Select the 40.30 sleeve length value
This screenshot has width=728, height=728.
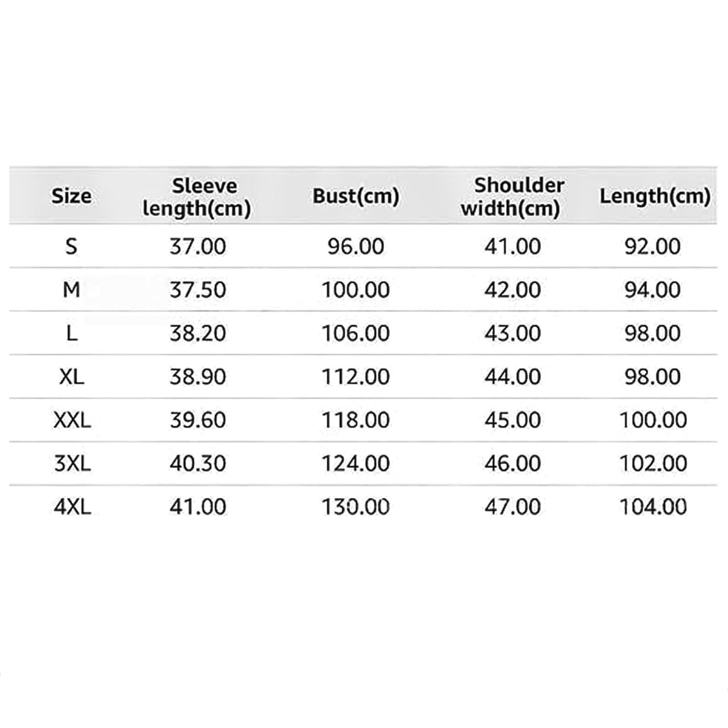[x=198, y=463]
